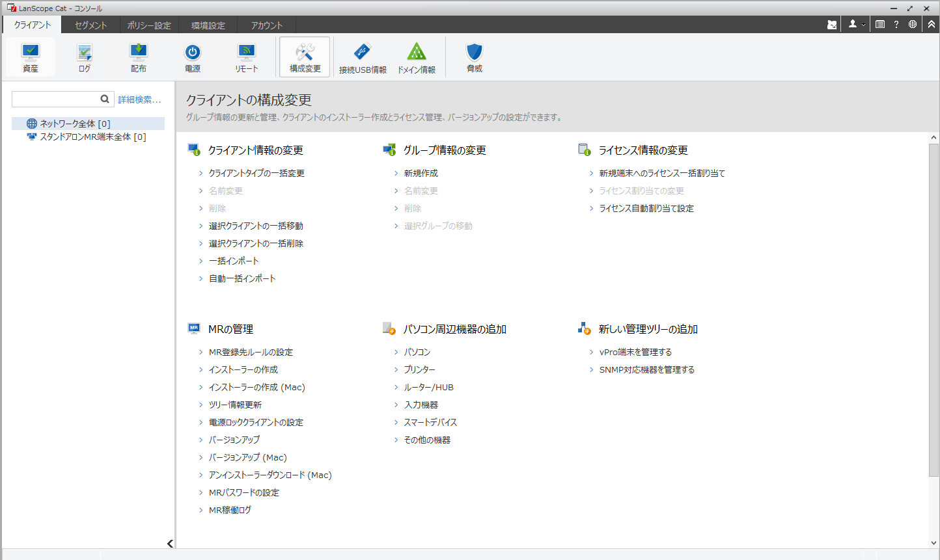The height and width of the screenshot is (560, 940).
Task: Collapse the left tree panel arrow
Action: [170, 544]
